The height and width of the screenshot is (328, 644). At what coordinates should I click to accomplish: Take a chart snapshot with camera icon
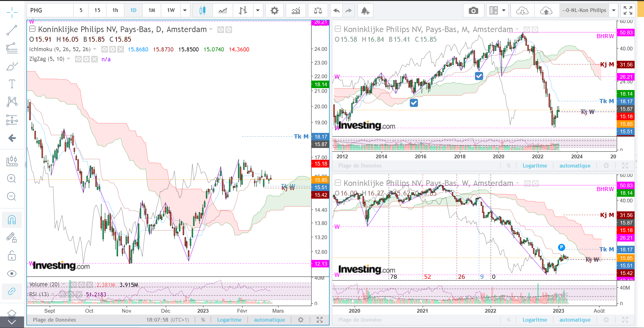473,10
